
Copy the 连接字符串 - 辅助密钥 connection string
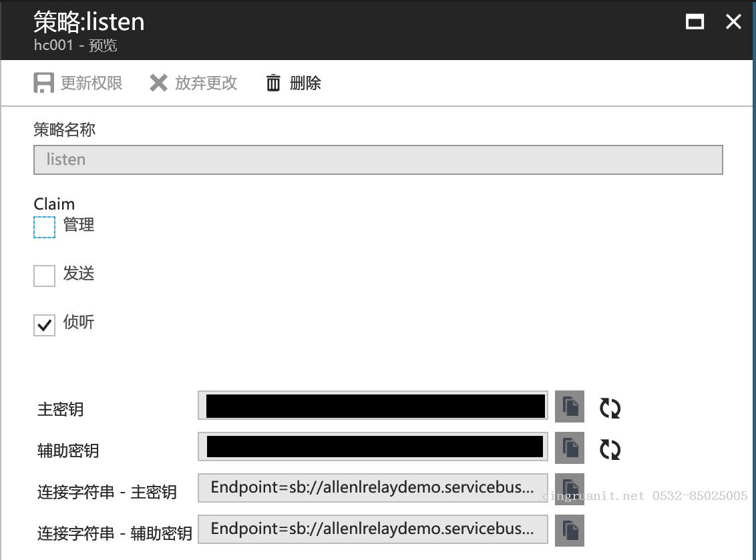(x=568, y=529)
